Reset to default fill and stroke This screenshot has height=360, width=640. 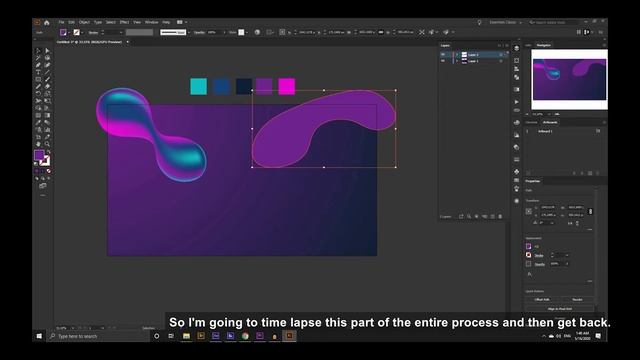[36, 164]
